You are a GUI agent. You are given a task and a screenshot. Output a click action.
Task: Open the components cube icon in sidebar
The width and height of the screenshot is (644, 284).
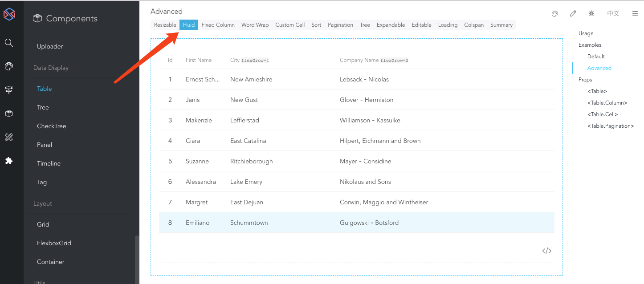[x=9, y=114]
